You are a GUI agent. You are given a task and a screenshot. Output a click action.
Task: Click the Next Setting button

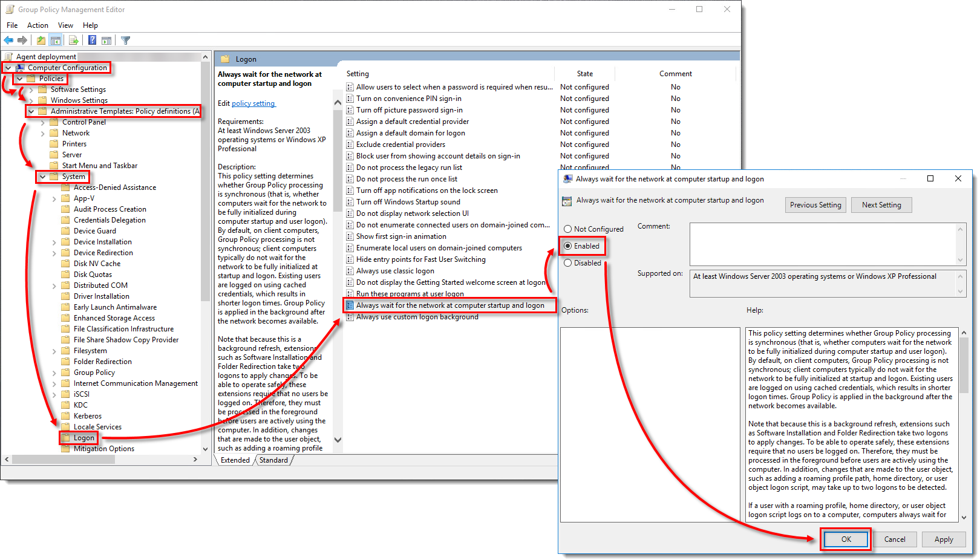[881, 205]
